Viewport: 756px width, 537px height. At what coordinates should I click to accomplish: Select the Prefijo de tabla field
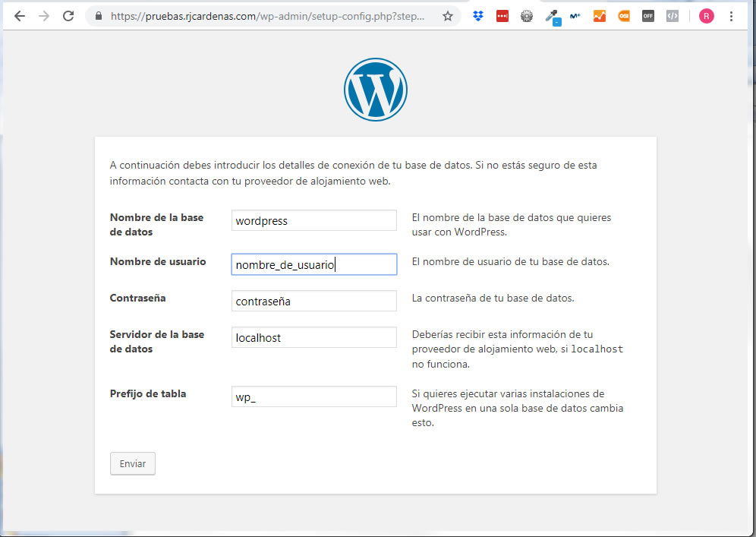313,397
